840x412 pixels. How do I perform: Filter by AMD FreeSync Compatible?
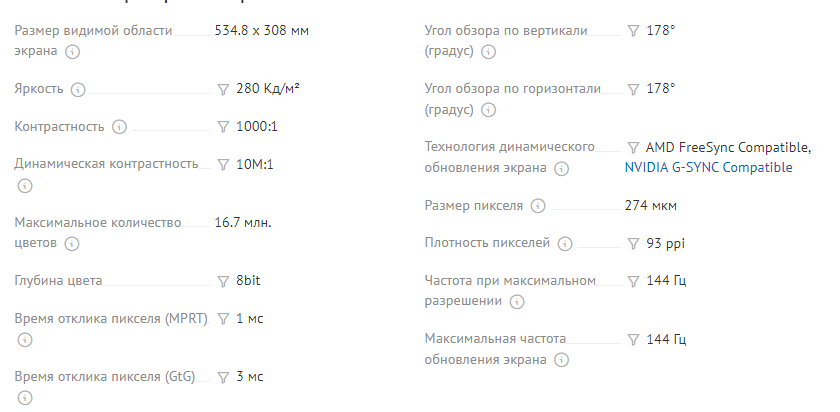[x=633, y=148]
